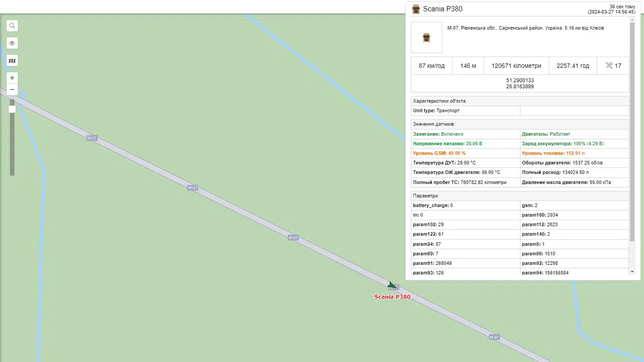This screenshot has height=362, width=644.
Task: Click the param90: 1510 cell
Action: (574, 254)
